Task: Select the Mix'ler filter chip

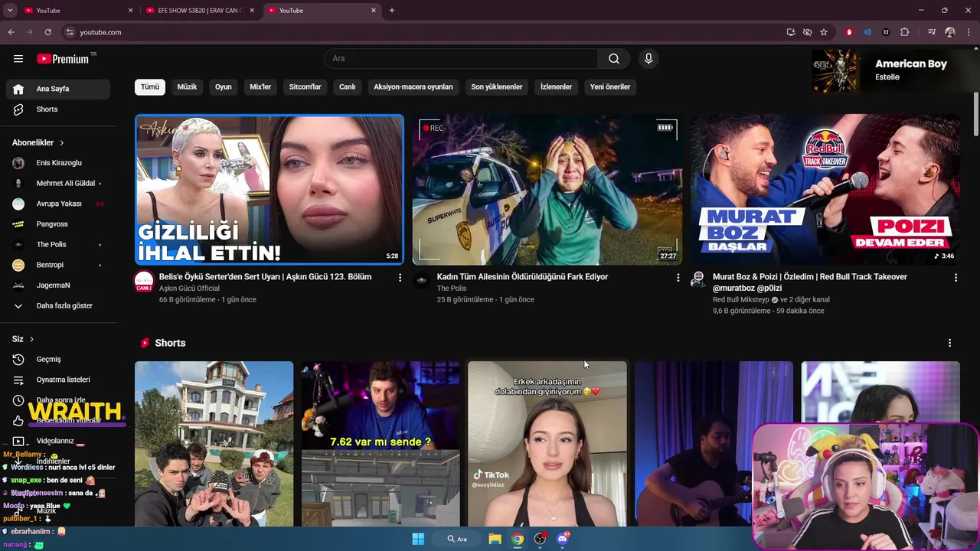Action: tap(260, 87)
